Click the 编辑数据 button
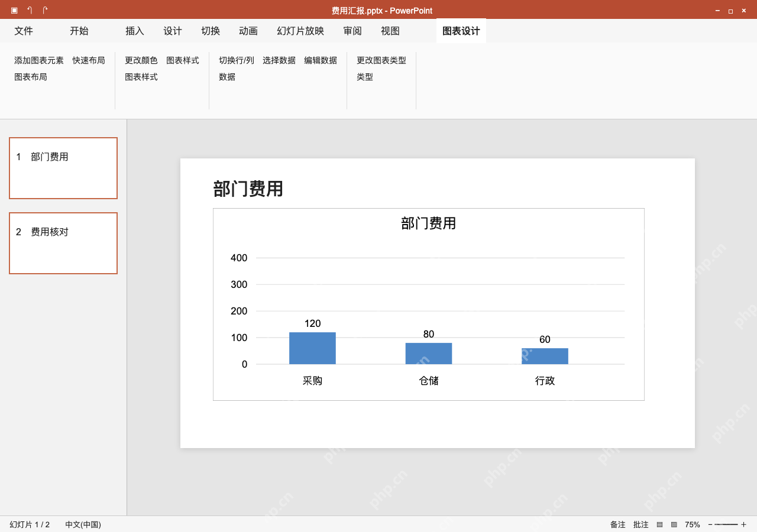The width and height of the screenshot is (757, 532). pos(321,60)
